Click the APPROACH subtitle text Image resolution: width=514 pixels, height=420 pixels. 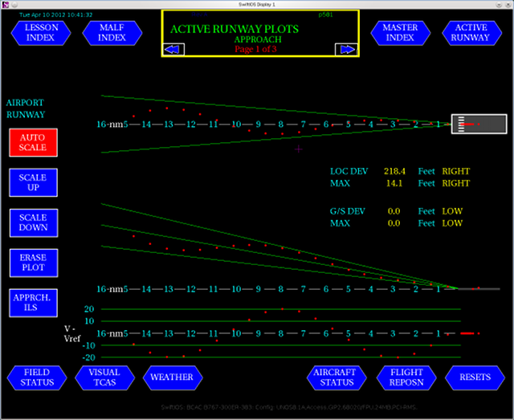258,39
